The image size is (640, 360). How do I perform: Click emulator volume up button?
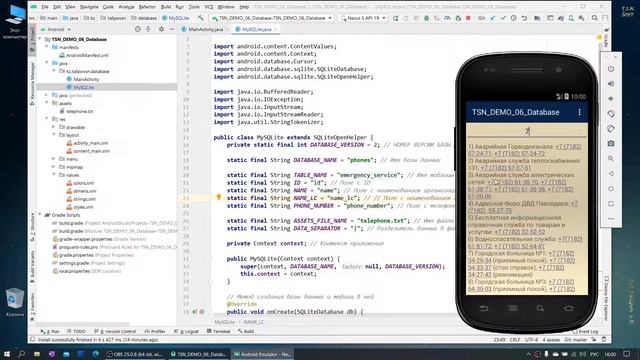point(611,84)
